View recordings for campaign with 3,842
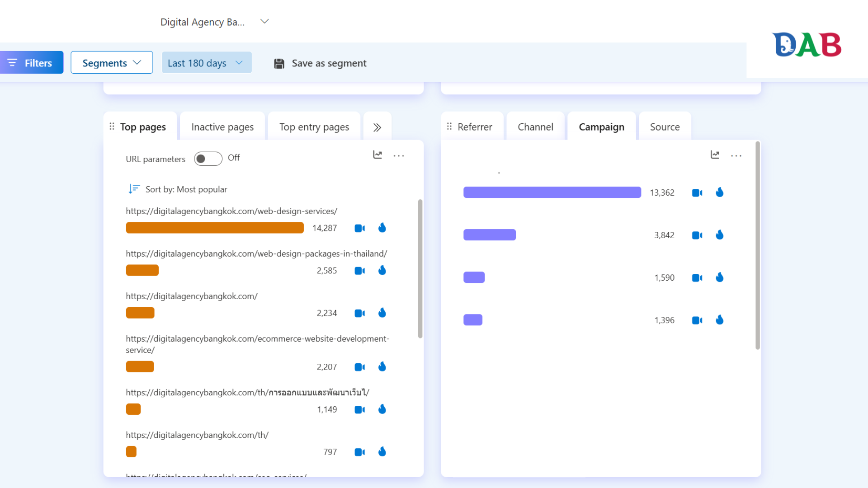 pos(697,235)
